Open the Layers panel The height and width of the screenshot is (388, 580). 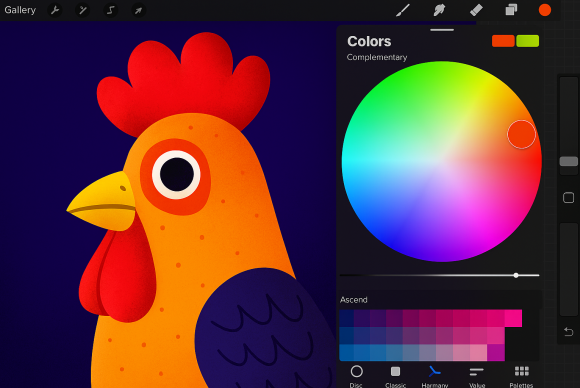(x=511, y=10)
